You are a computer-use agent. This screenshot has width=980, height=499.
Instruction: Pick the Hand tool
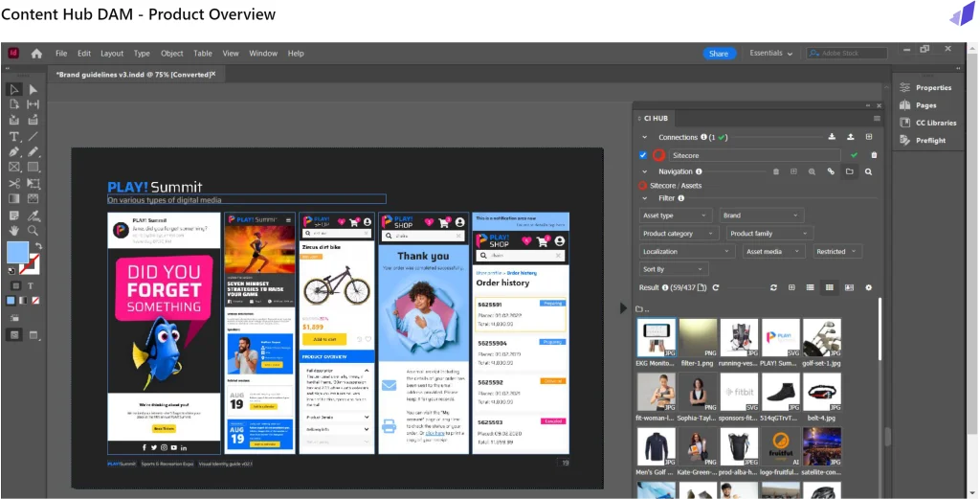pos(14,230)
